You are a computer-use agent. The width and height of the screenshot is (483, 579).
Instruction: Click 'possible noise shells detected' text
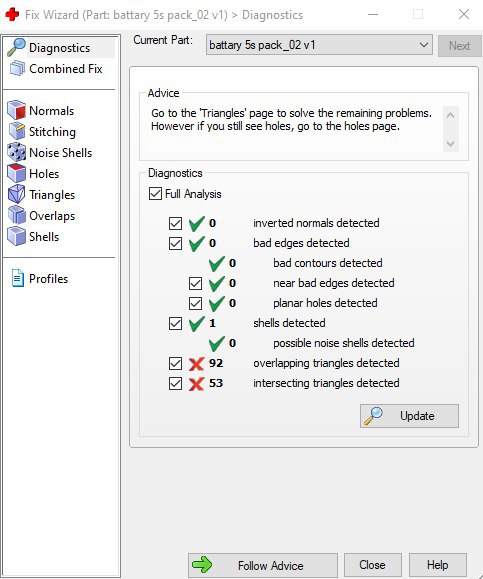click(x=344, y=343)
